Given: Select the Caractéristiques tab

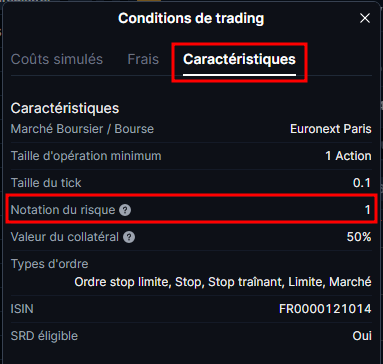Looking at the screenshot, I should (x=239, y=59).
